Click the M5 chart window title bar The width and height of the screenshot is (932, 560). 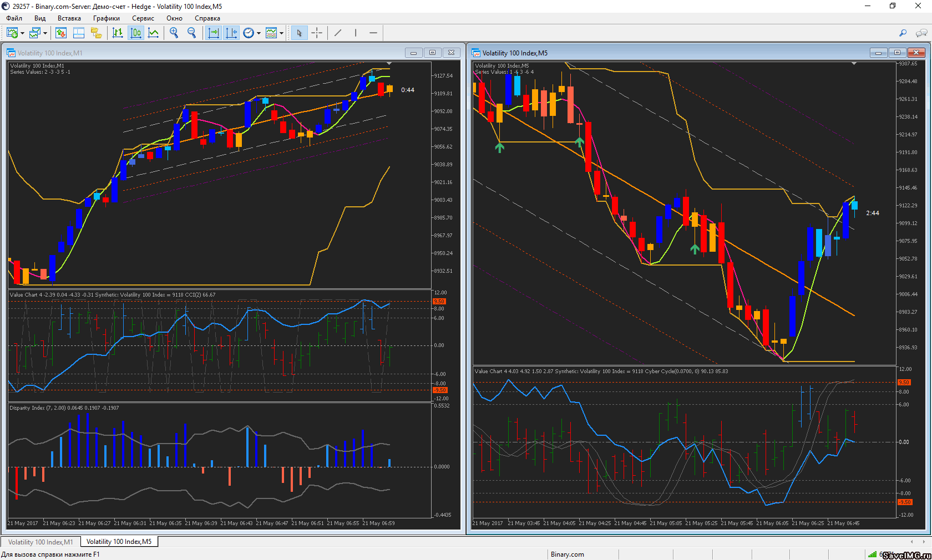(666, 53)
